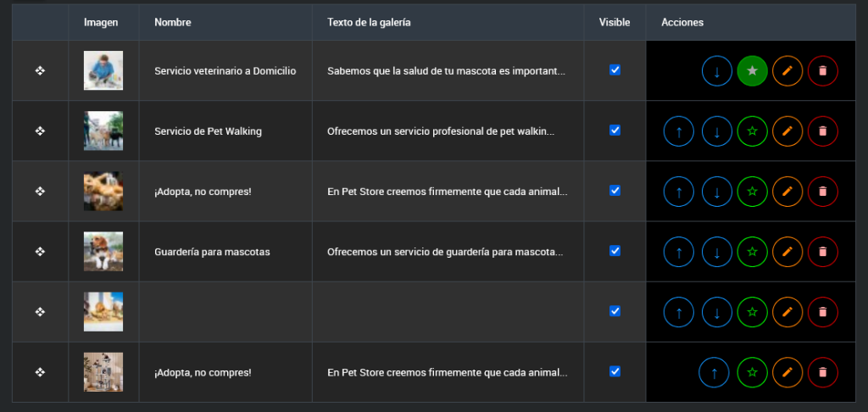The width and height of the screenshot is (868, 412).
Task: Star the Guardería para mascotas entry
Action: coord(753,252)
